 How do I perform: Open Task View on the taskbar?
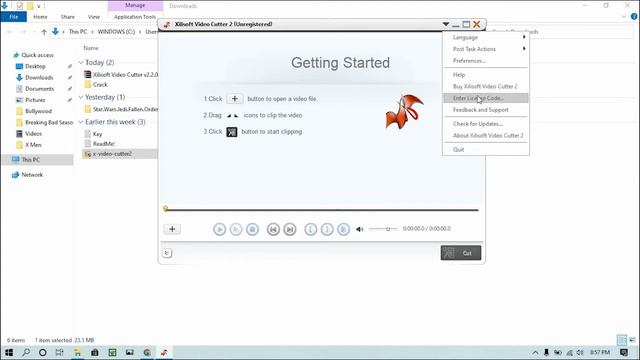(x=60, y=352)
